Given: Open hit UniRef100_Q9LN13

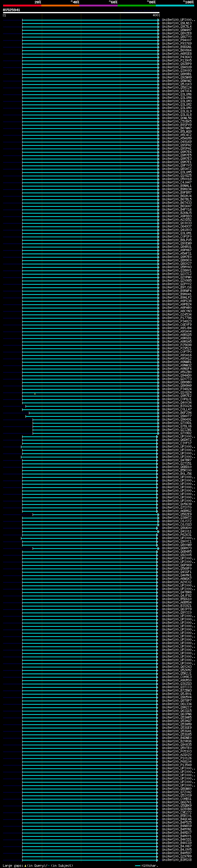Looking at the screenshot, I should [177, 23].
